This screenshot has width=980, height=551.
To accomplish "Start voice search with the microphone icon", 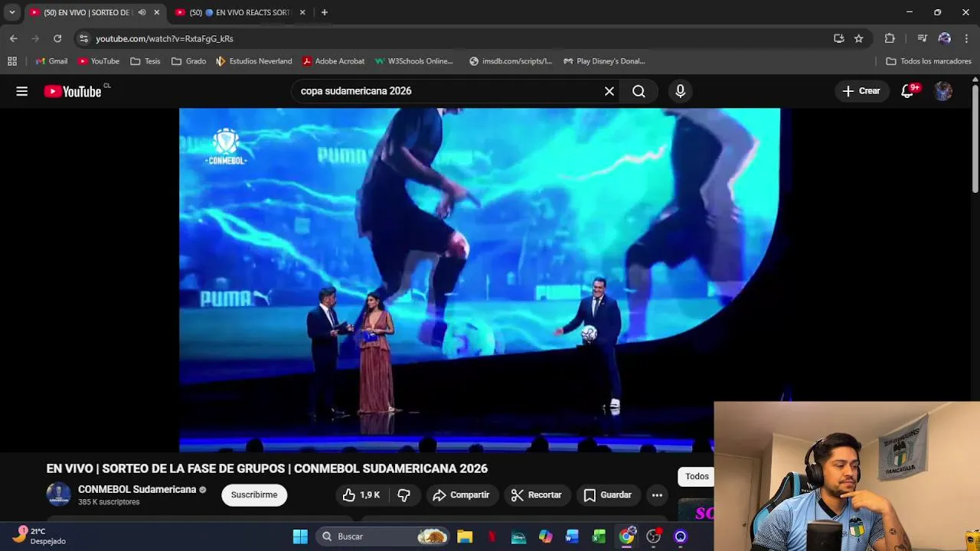I will (x=680, y=91).
